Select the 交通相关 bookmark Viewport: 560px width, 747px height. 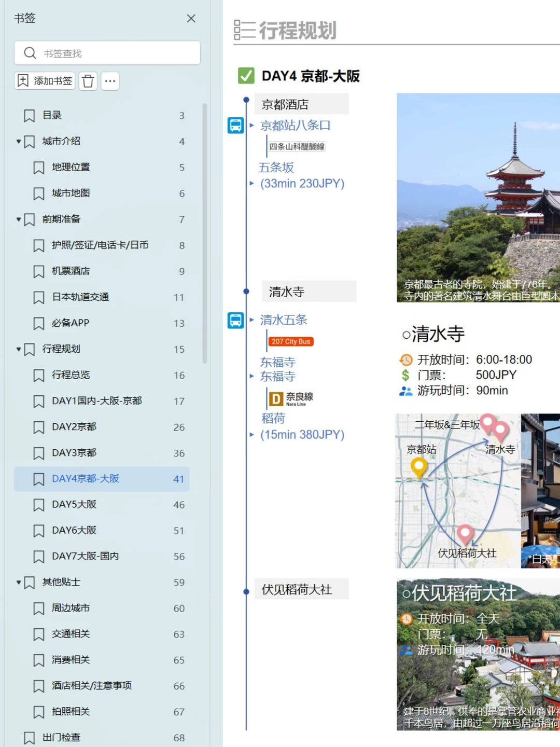[x=71, y=634]
